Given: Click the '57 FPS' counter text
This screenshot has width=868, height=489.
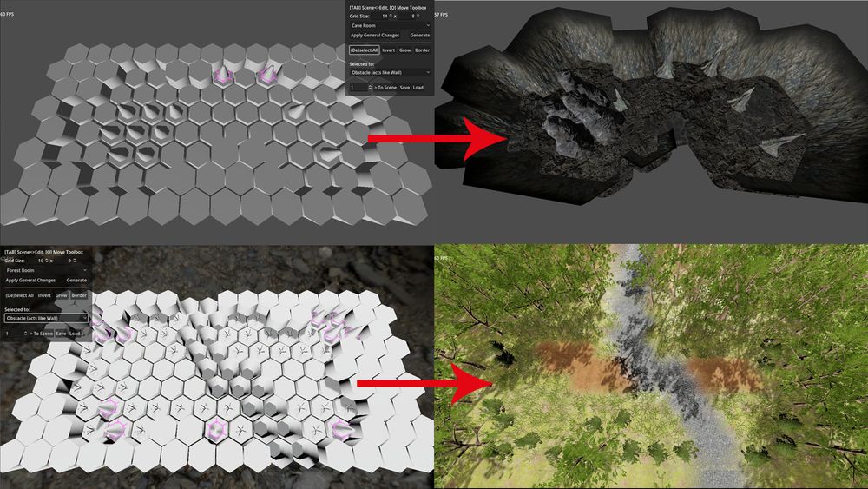Looking at the screenshot, I should tap(441, 15).
